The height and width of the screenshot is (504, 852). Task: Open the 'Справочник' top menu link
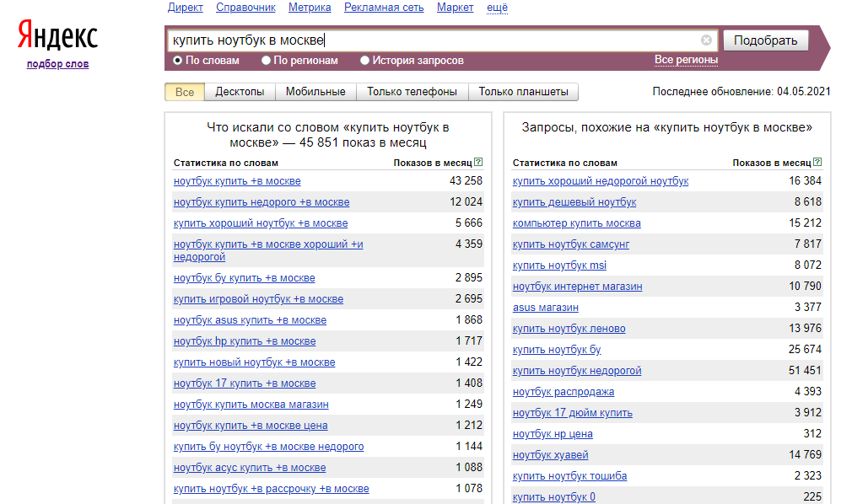(x=245, y=8)
